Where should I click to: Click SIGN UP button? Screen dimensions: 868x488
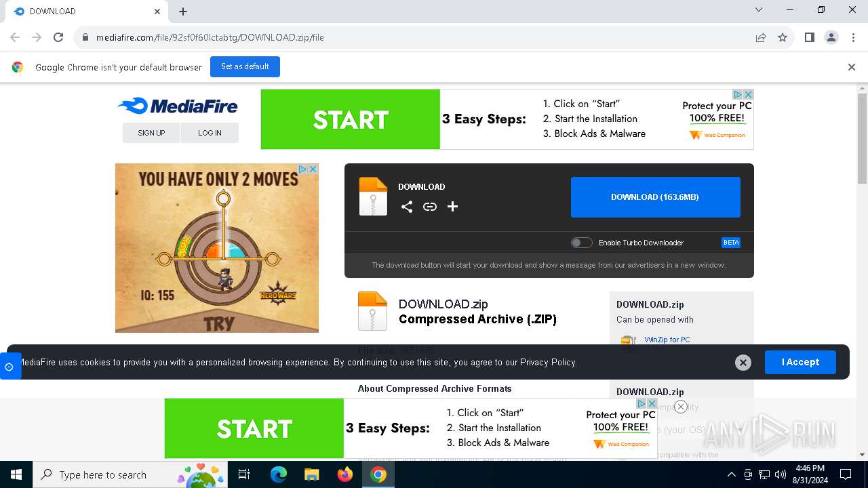point(151,133)
